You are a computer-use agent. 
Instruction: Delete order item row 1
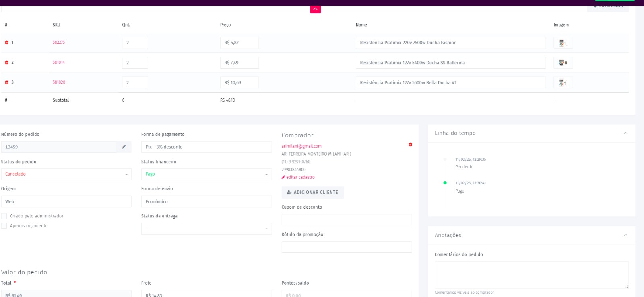click(x=6, y=43)
